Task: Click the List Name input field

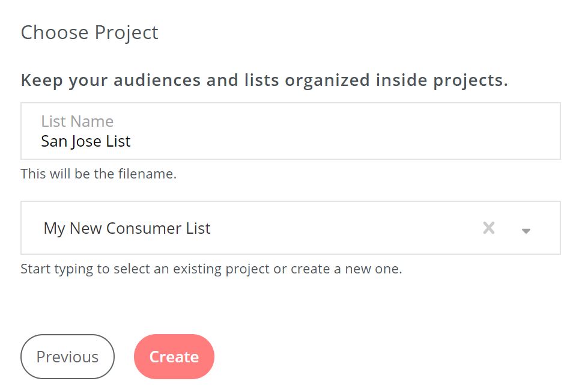Action: [x=290, y=131]
